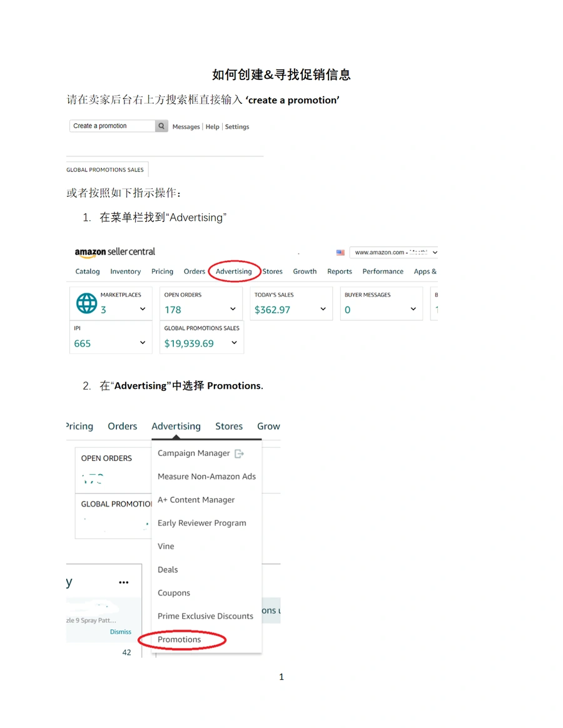Click the Campaign Manager external link icon
The height and width of the screenshot is (728, 563).
pyautogui.click(x=239, y=453)
